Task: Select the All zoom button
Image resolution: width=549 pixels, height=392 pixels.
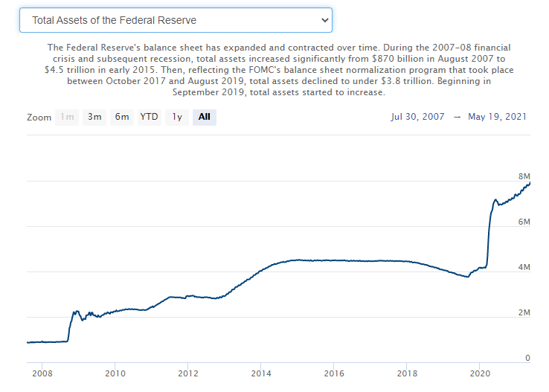Action: 204,117
